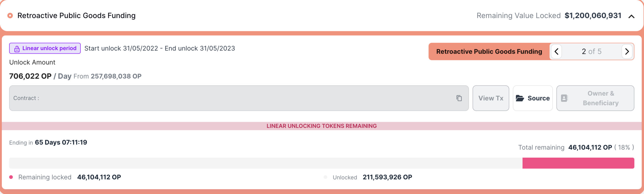
Task: Click inside the Contract address field
Action: (x=239, y=98)
